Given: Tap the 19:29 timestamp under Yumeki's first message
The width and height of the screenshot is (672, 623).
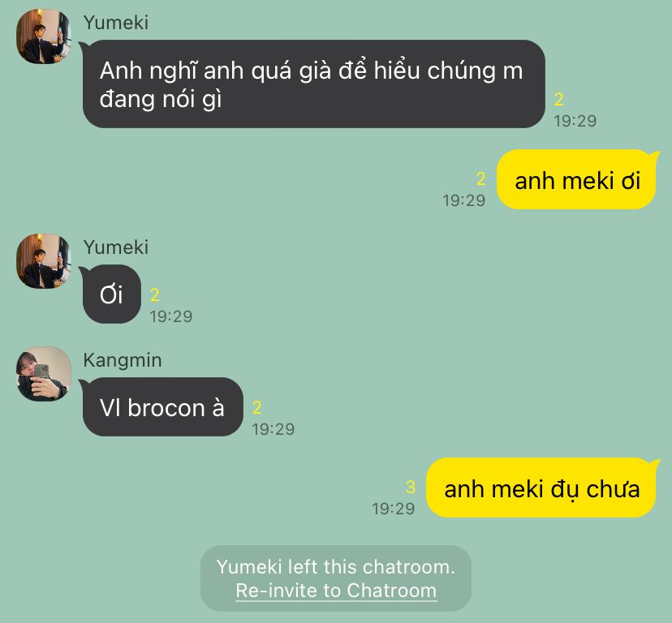Looking at the screenshot, I should tap(575, 121).
